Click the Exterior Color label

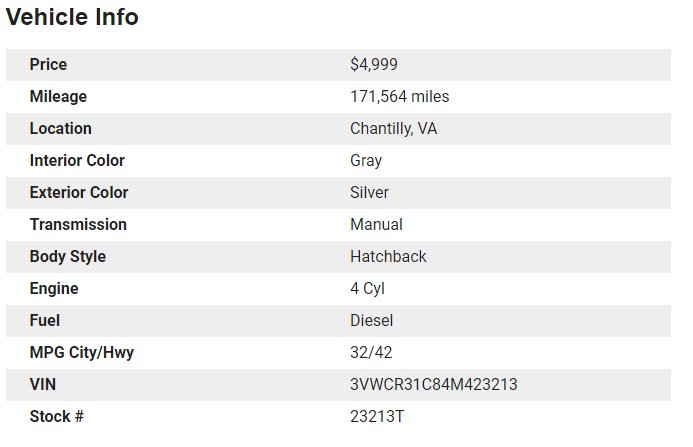(x=79, y=193)
